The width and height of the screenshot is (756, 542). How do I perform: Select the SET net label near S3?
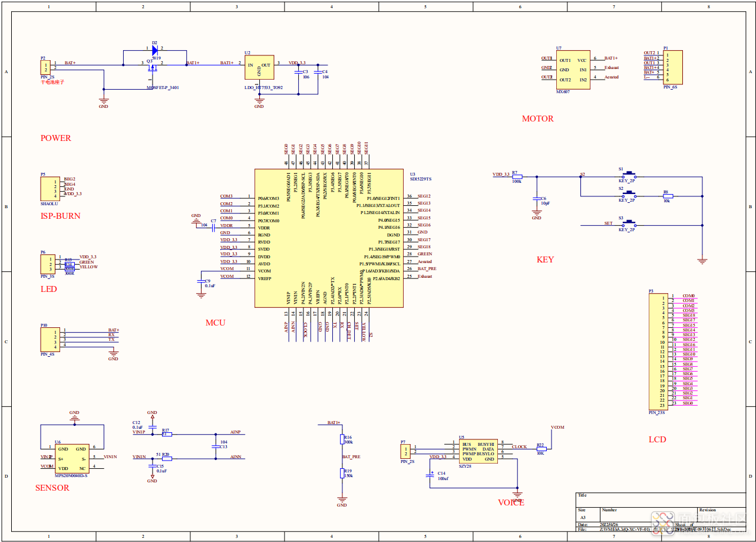(608, 223)
